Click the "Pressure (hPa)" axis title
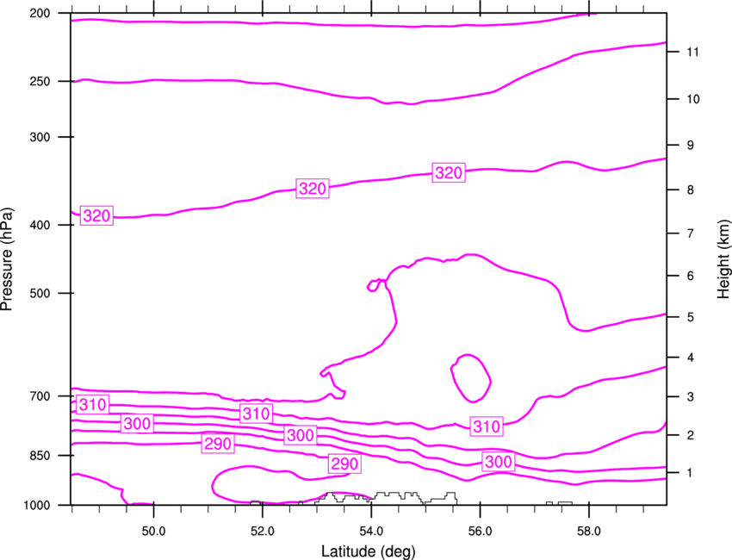Image resolution: width=732 pixels, height=560 pixels. pyautogui.click(x=7, y=258)
